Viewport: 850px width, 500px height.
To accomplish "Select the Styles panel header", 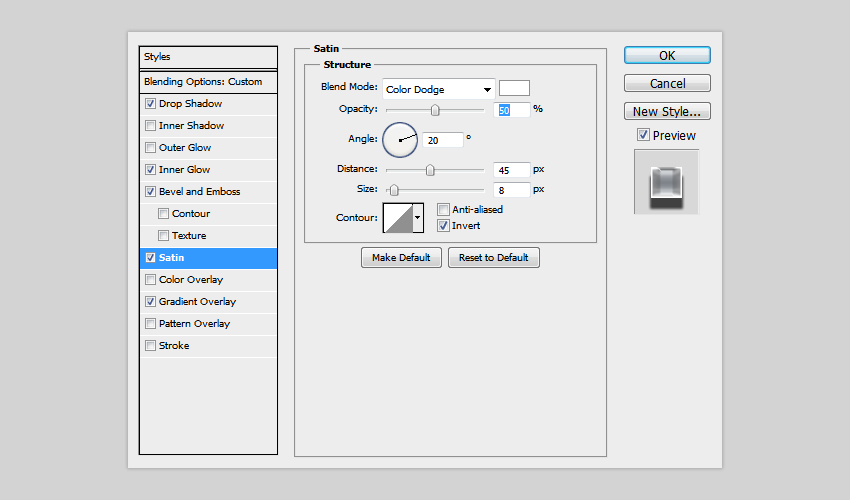I will click(208, 57).
